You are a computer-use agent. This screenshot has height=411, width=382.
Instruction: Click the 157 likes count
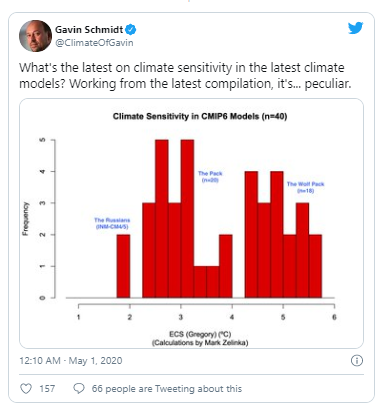click(x=47, y=389)
